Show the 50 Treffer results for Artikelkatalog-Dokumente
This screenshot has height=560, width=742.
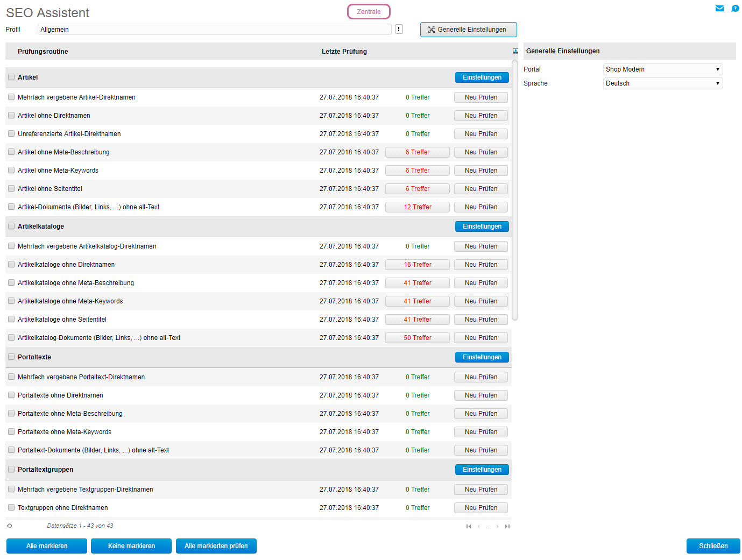418,338
